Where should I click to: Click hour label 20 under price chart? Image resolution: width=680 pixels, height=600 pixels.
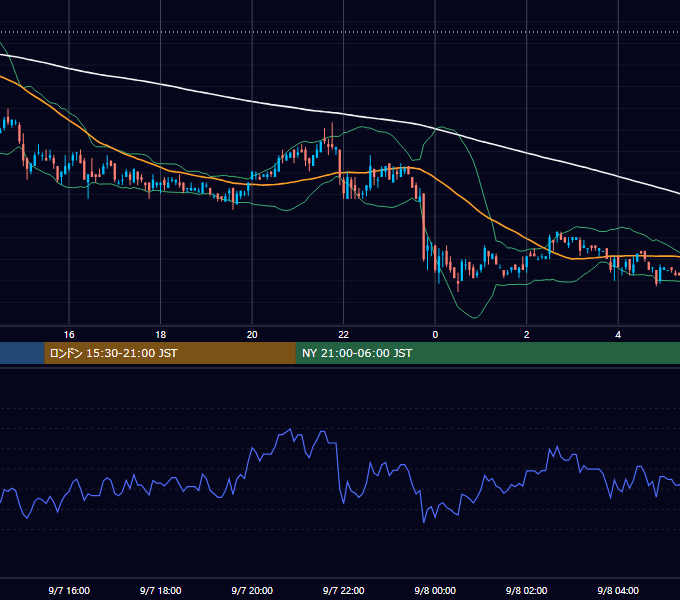pyautogui.click(x=252, y=335)
